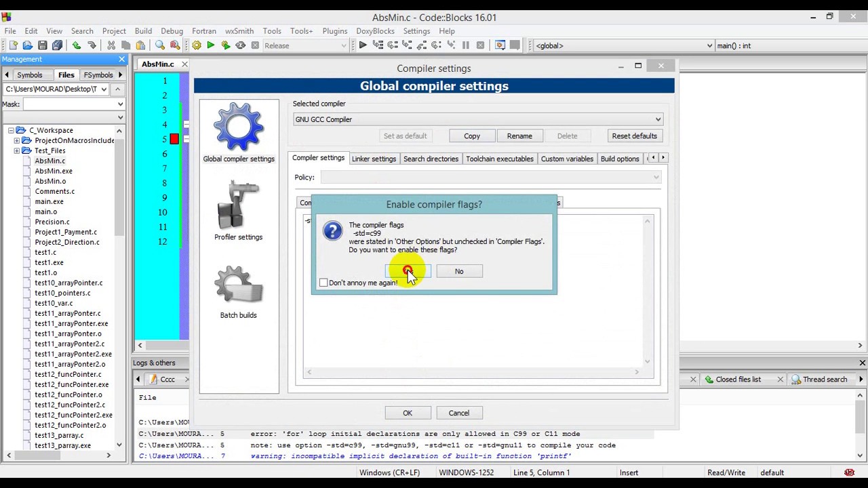The width and height of the screenshot is (868, 488).
Task: Click the Undo toolbar icon
Action: click(x=77, y=45)
